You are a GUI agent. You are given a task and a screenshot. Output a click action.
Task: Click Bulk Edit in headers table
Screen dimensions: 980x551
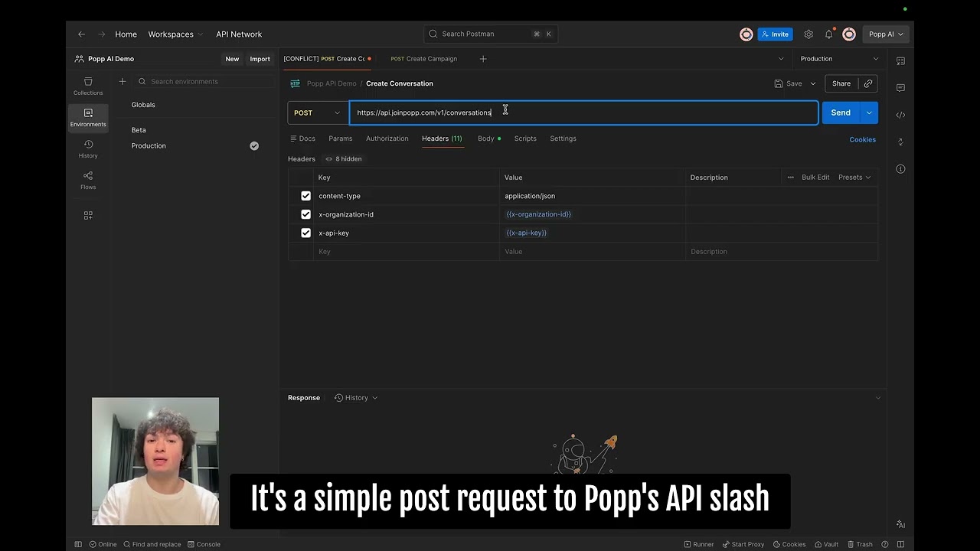click(x=815, y=178)
